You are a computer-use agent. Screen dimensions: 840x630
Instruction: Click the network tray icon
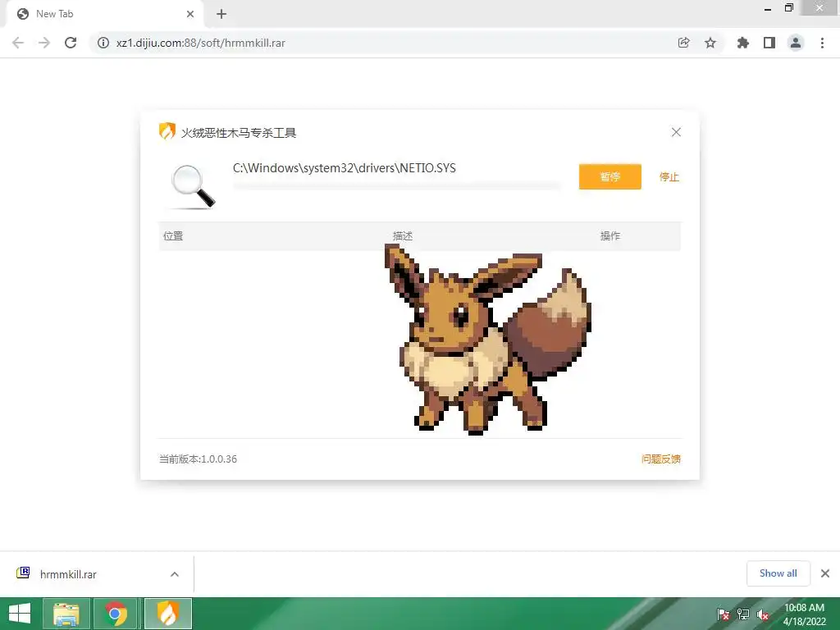(x=743, y=614)
